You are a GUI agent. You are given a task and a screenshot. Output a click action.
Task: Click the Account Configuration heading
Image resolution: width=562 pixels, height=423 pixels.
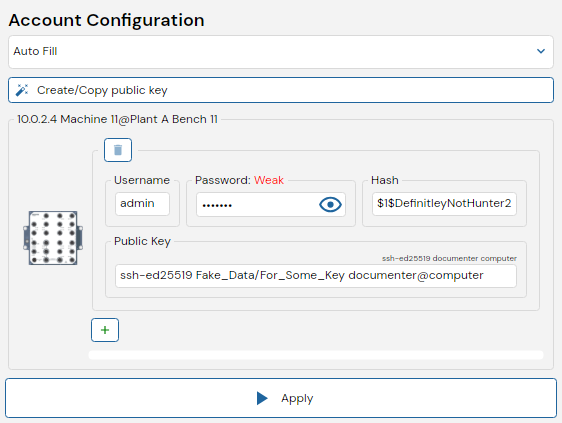click(x=106, y=20)
